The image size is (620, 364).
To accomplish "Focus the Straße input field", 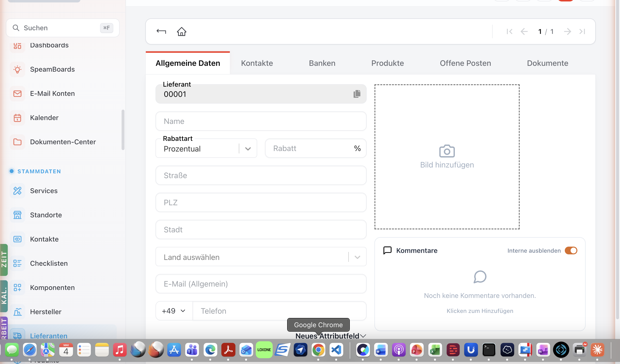I will coord(261,175).
